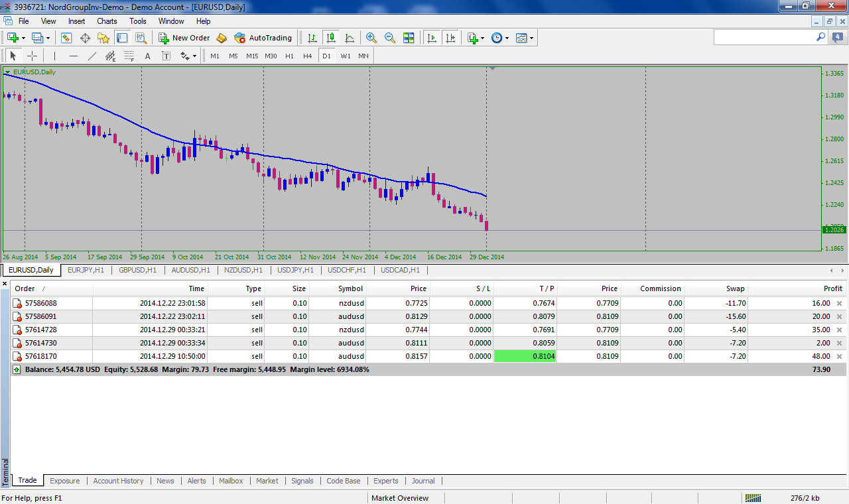Toggle chart shift icon
849x504 pixels.
450,38
